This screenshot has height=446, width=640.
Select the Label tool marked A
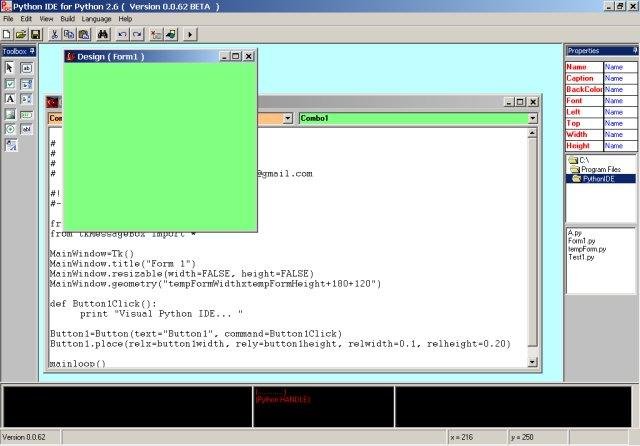[x=10, y=99]
